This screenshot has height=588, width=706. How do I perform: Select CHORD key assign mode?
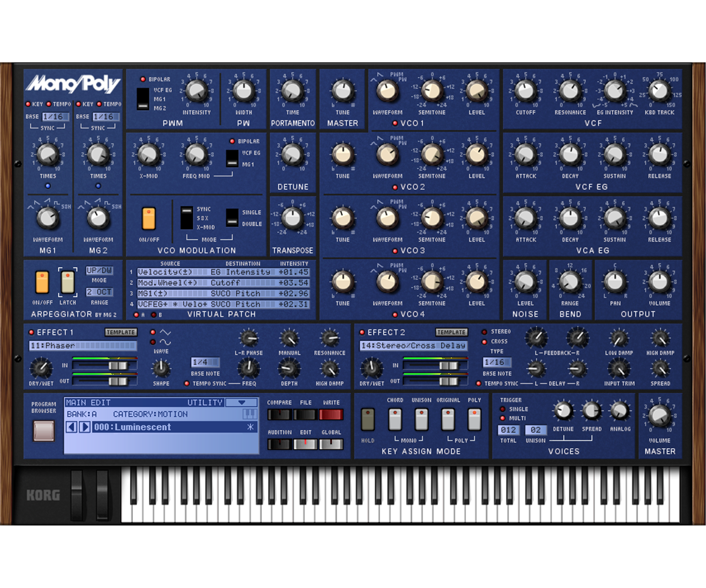(x=395, y=419)
